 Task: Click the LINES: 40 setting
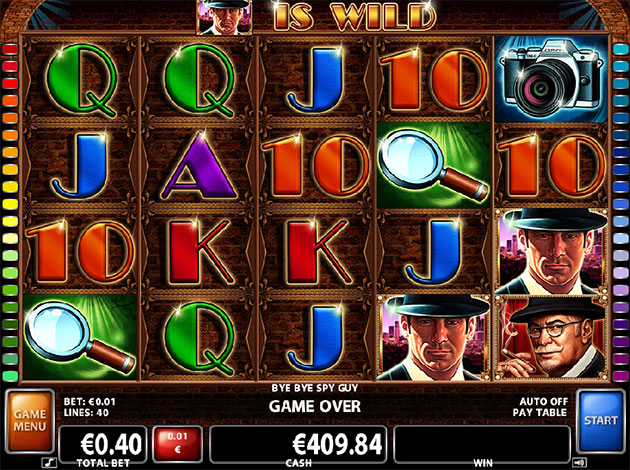[x=86, y=412]
